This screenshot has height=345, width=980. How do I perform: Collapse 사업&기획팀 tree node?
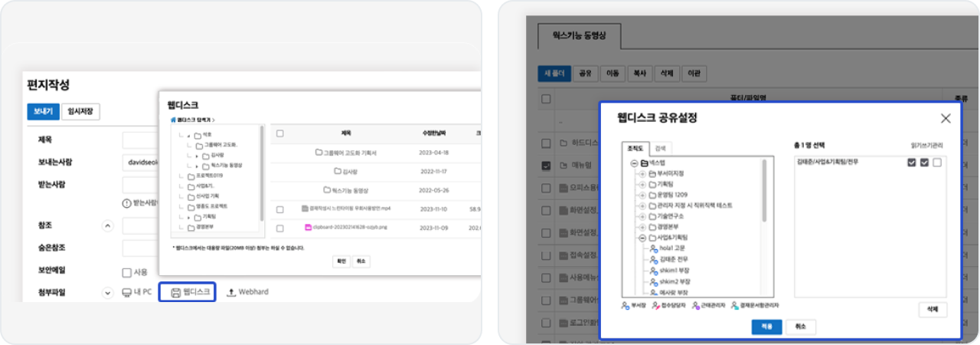pos(642,238)
